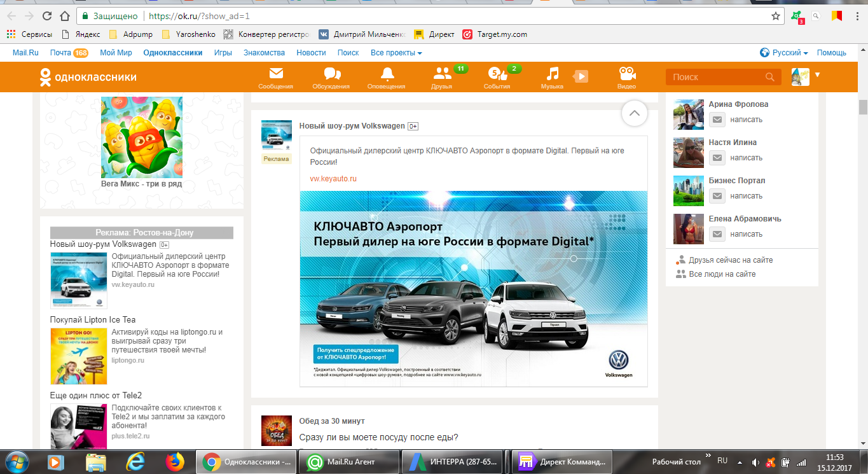
Task: Open Target.my.com bookmark
Action: pos(495,34)
